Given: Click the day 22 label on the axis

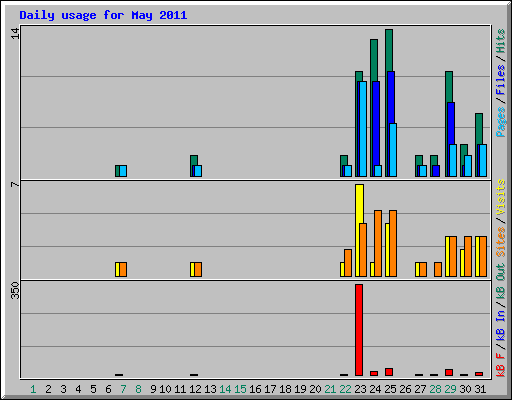Looking at the screenshot, I should coord(345,389).
